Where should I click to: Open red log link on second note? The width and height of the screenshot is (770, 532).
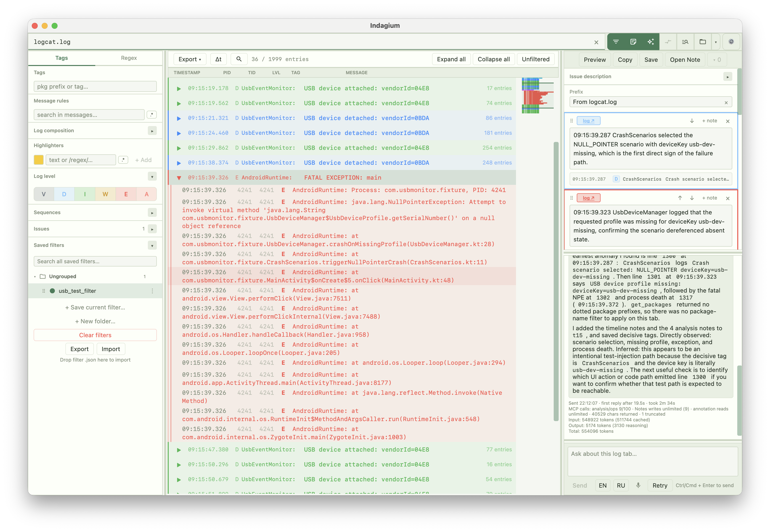588,198
